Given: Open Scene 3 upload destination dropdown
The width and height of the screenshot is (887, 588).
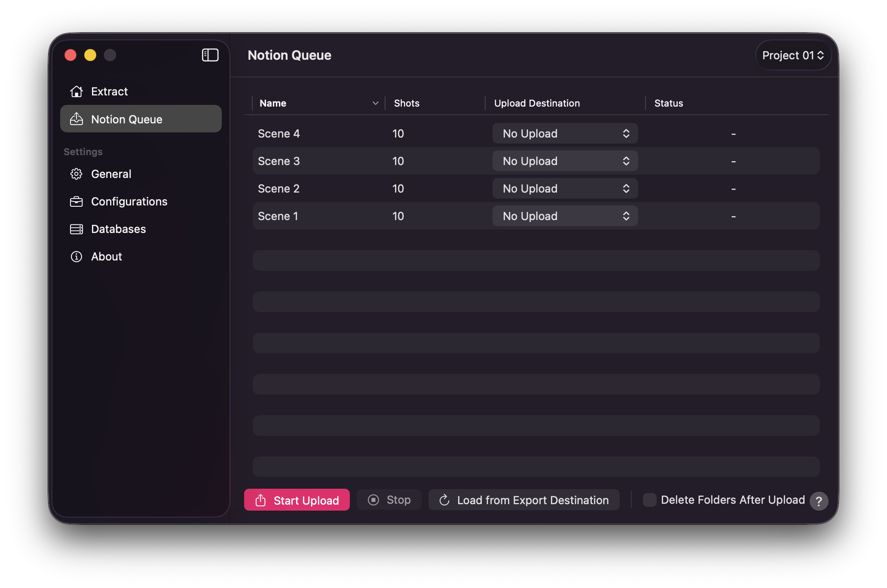Looking at the screenshot, I should click(x=565, y=161).
